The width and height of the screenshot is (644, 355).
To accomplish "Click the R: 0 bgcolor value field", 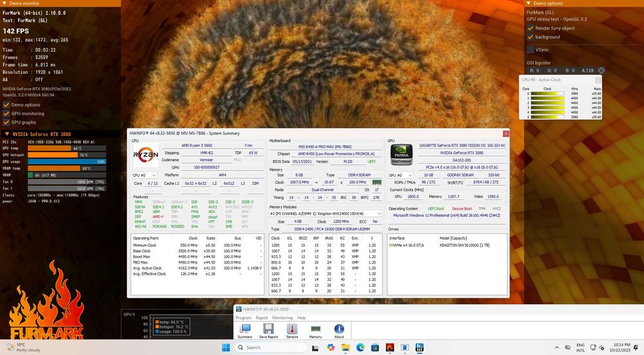I will 535,70.
